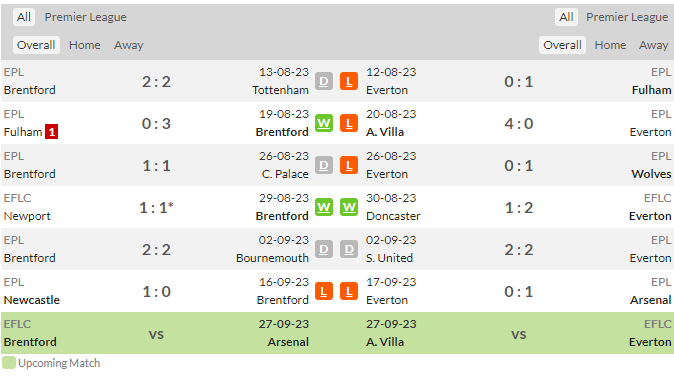Click the win badge for Fulham-Brentford match
Screen dimensions: 674x385
324,123
